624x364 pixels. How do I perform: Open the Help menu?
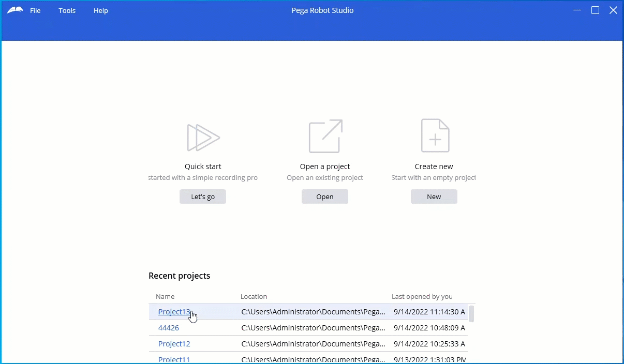point(101,10)
